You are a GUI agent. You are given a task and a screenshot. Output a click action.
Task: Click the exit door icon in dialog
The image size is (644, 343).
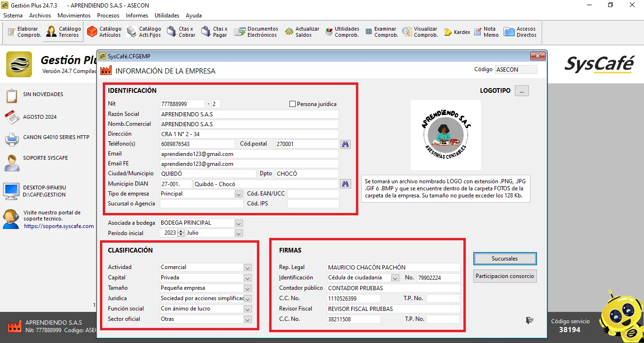tap(529, 320)
